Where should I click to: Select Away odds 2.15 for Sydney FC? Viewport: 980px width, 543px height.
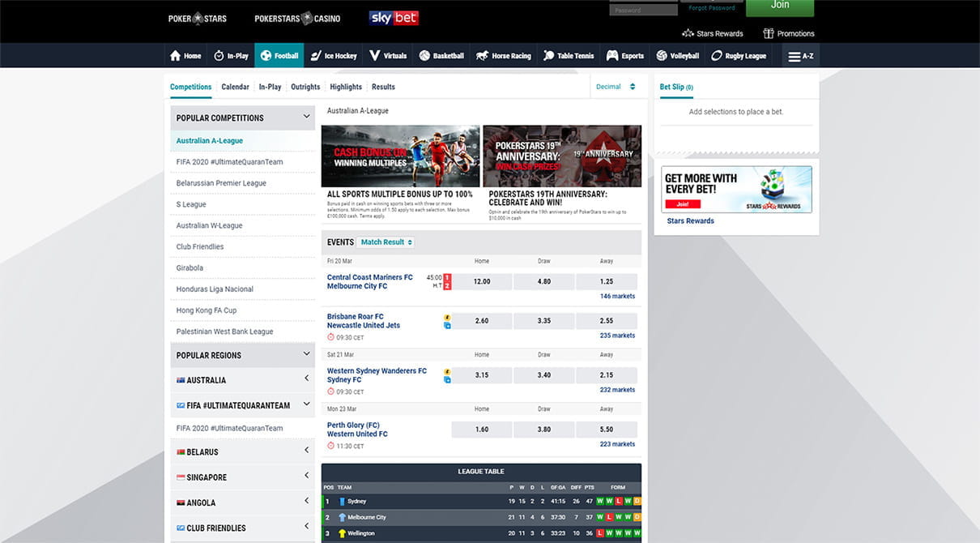pyautogui.click(x=607, y=375)
